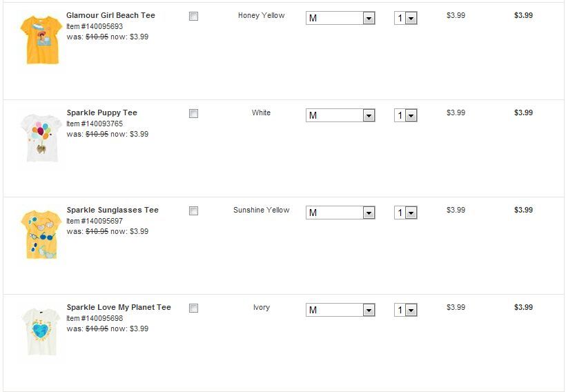Open the Glamour Girl Beach Tee title link
The height and width of the screenshot is (392, 566).
coord(110,15)
